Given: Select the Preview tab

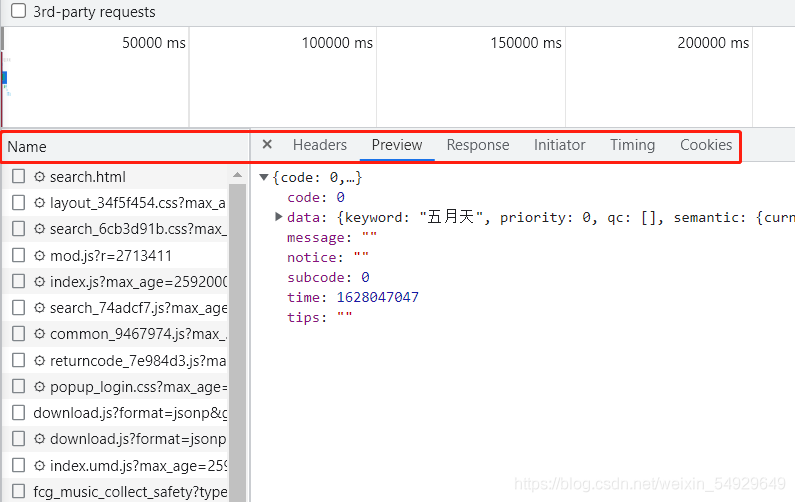Looking at the screenshot, I should click(397, 145).
